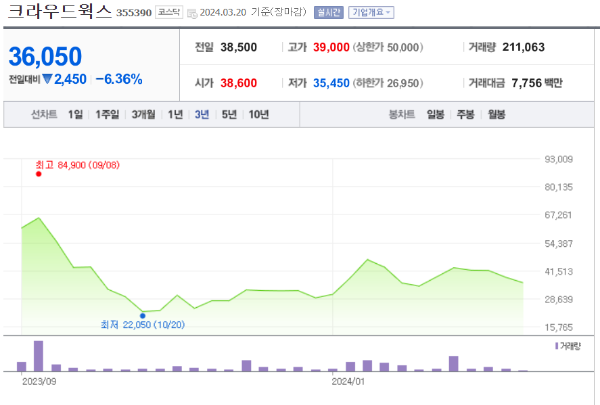Select the 3개월 line chart tab
The width and height of the screenshot is (600, 405).
coord(143,114)
